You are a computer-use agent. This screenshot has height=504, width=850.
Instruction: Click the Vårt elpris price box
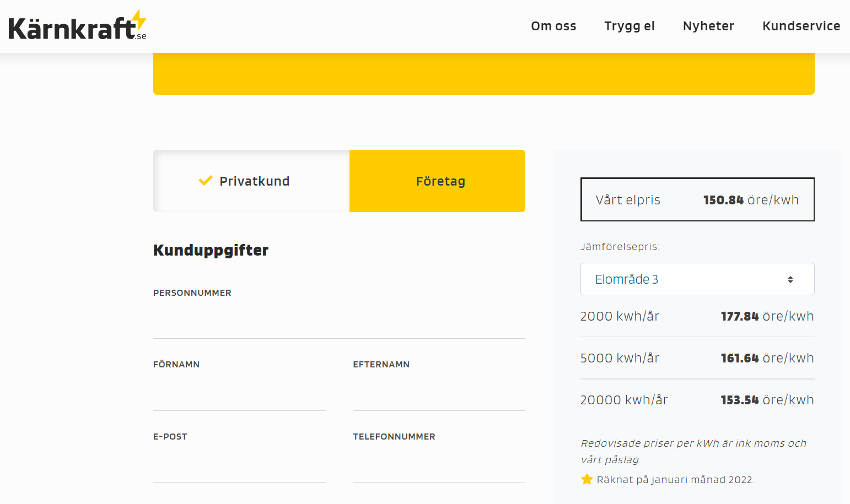(x=697, y=199)
